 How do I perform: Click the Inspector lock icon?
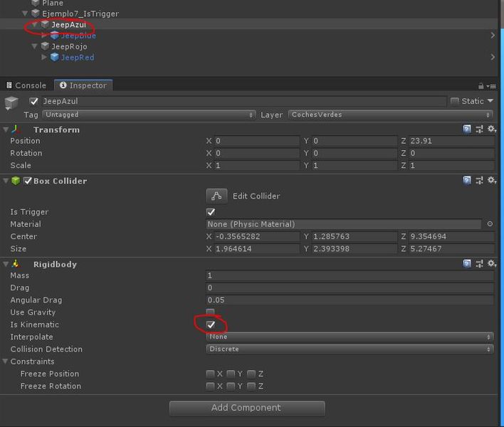[x=481, y=86]
